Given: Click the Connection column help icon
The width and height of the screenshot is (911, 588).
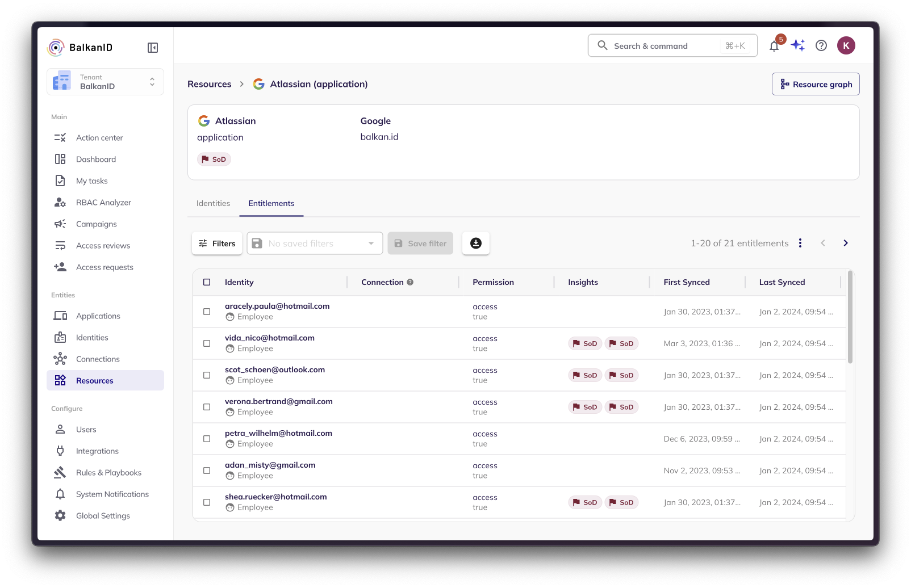Looking at the screenshot, I should pos(410,282).
